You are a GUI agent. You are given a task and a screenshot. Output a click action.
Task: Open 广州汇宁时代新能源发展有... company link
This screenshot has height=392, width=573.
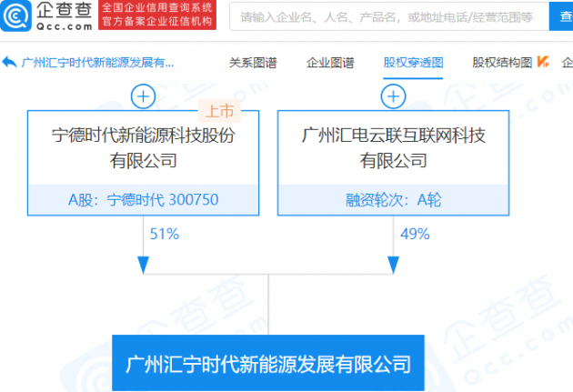(x=97, y=63)
